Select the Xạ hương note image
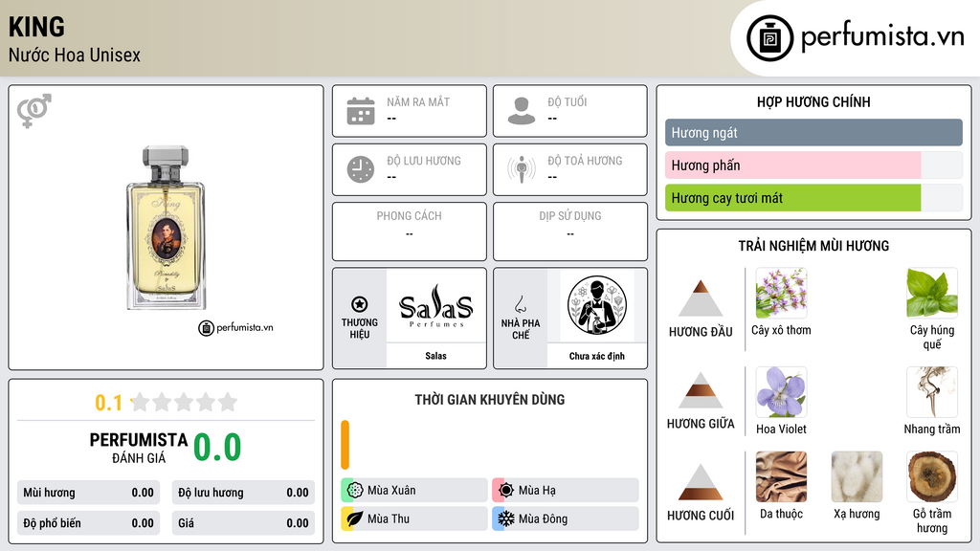Screen dimensions: 980x551 coord(857,476)
